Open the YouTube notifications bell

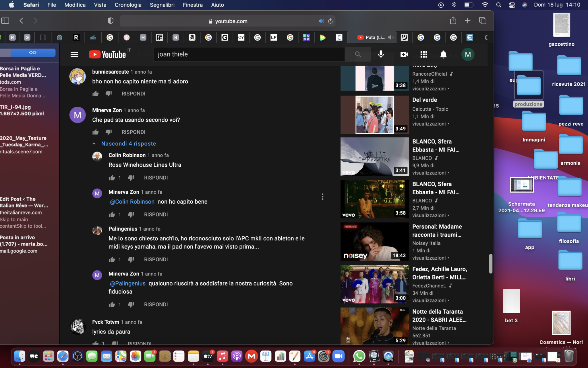point(443,54)
